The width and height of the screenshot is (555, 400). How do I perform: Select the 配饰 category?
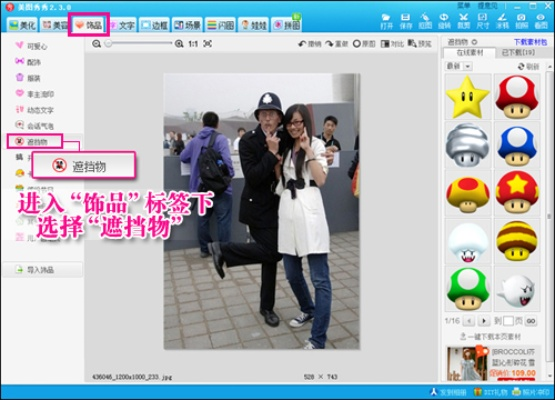(28, 62)
